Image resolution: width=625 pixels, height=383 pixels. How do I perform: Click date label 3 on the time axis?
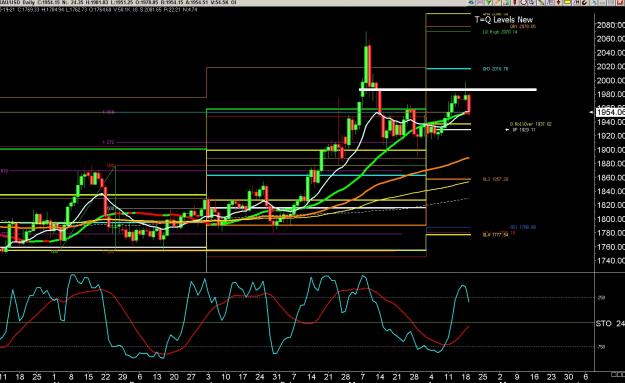208,377
